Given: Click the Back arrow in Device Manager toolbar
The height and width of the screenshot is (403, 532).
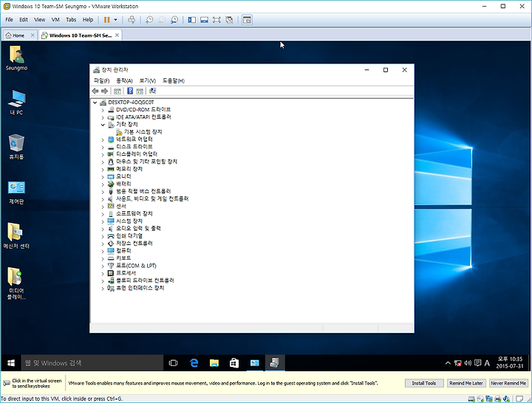Looking at the screenshot, I should click(95, 91).
